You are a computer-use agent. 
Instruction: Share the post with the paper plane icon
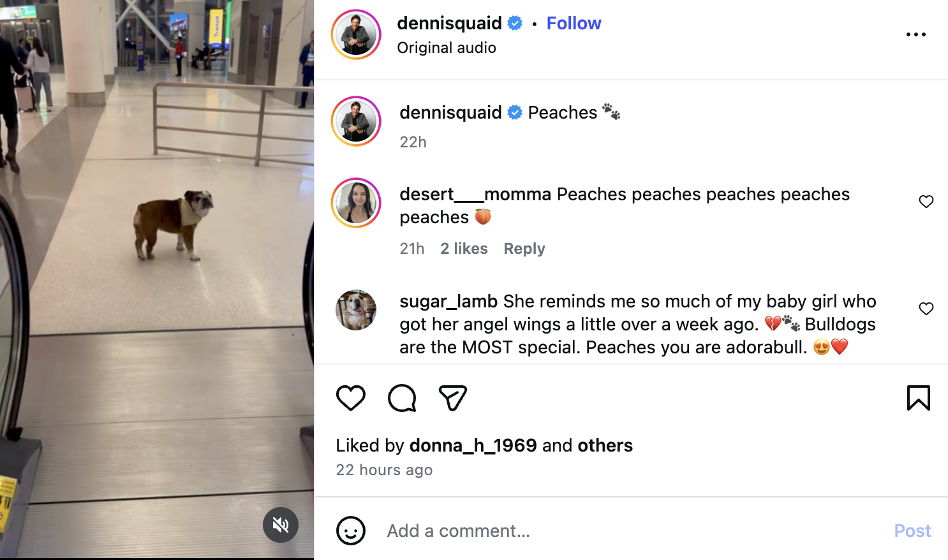point(452,397)
